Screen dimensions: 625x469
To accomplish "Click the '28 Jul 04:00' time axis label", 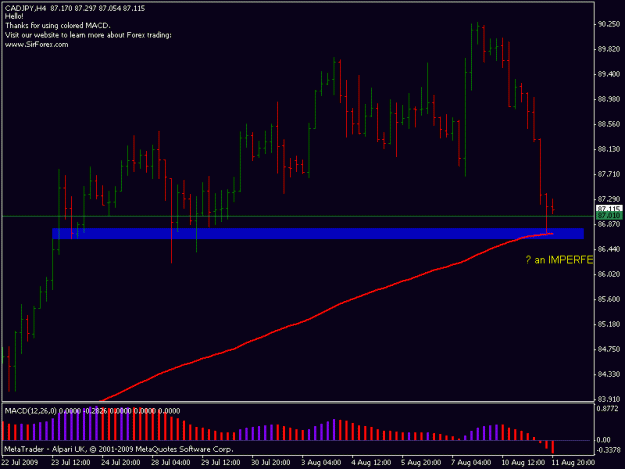I will click(171, 463).
